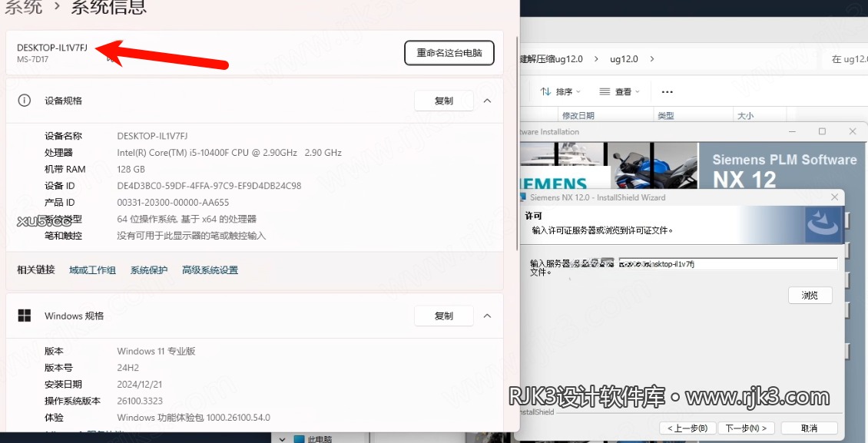The image size is (868, 443).
Task: Click the pen and touch value 没有可用于此显示器的笔或触控输入
Action: [191, 236]
